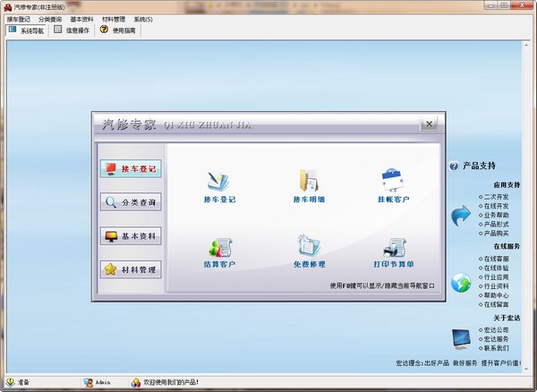Click the 系统导航 toolbar button

[x=26, y=30]
